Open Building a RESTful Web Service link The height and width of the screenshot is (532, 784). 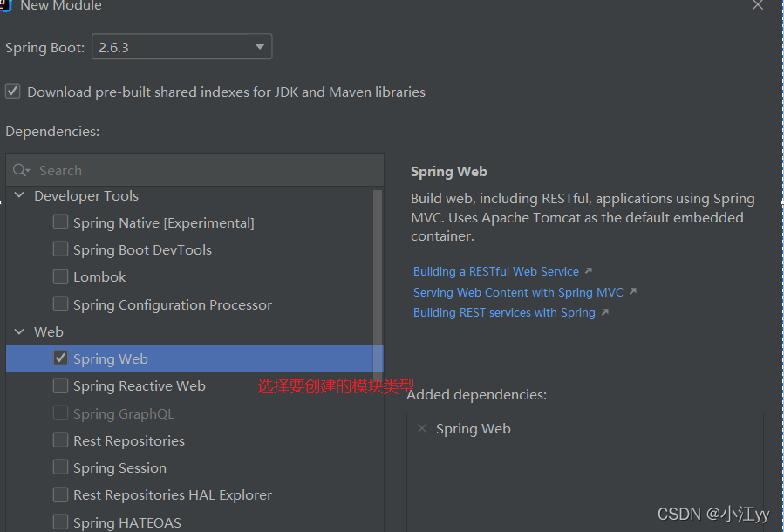pos(495,271)
